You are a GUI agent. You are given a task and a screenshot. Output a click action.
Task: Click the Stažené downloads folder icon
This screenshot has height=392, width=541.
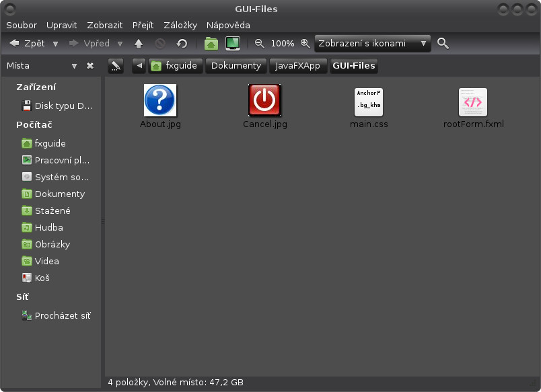point(26,210)
